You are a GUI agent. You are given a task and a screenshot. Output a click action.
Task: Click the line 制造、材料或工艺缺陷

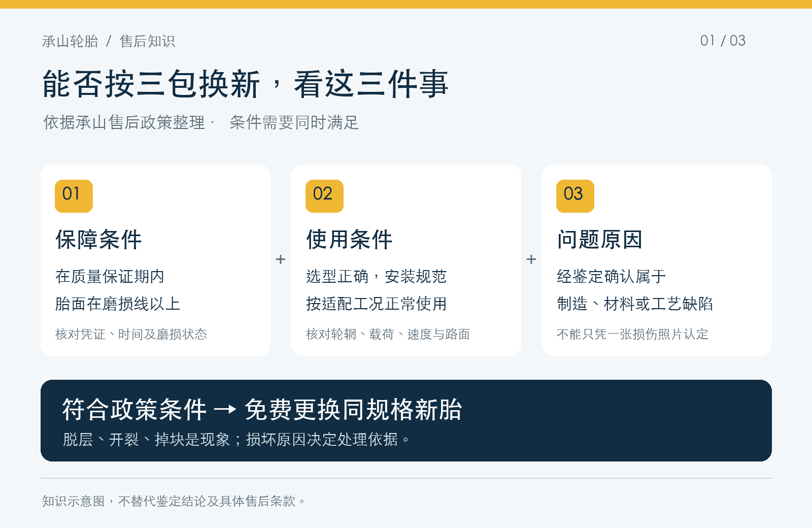tap(635, 304)
